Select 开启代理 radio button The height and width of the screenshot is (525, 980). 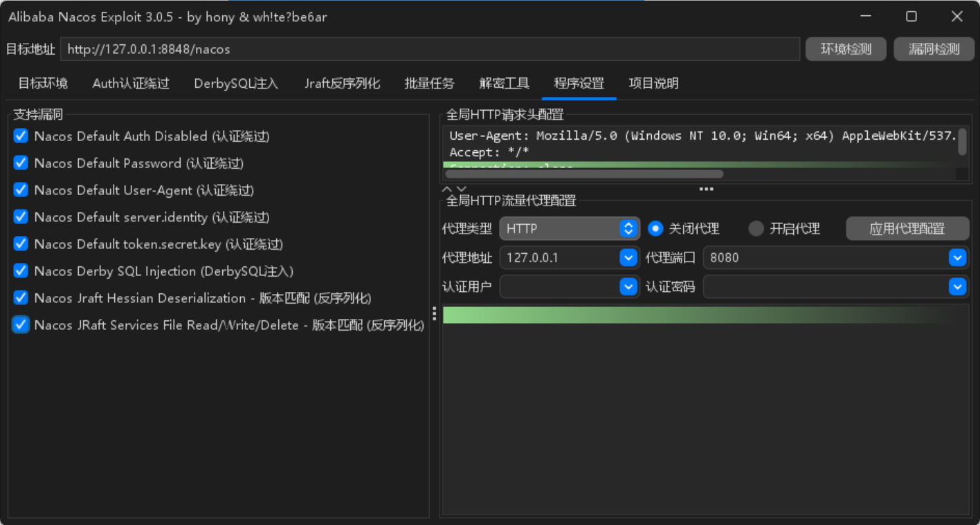click(x=756, y=228)
